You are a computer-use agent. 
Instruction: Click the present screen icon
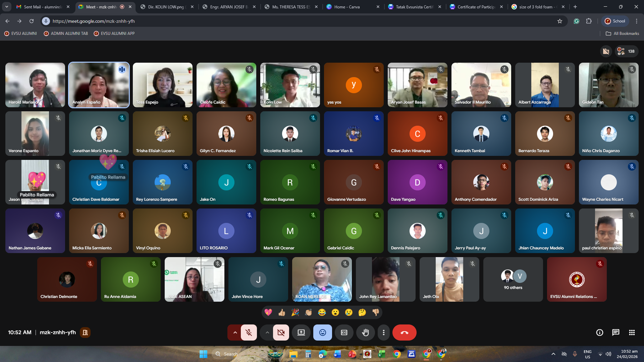tap(301, 333)
